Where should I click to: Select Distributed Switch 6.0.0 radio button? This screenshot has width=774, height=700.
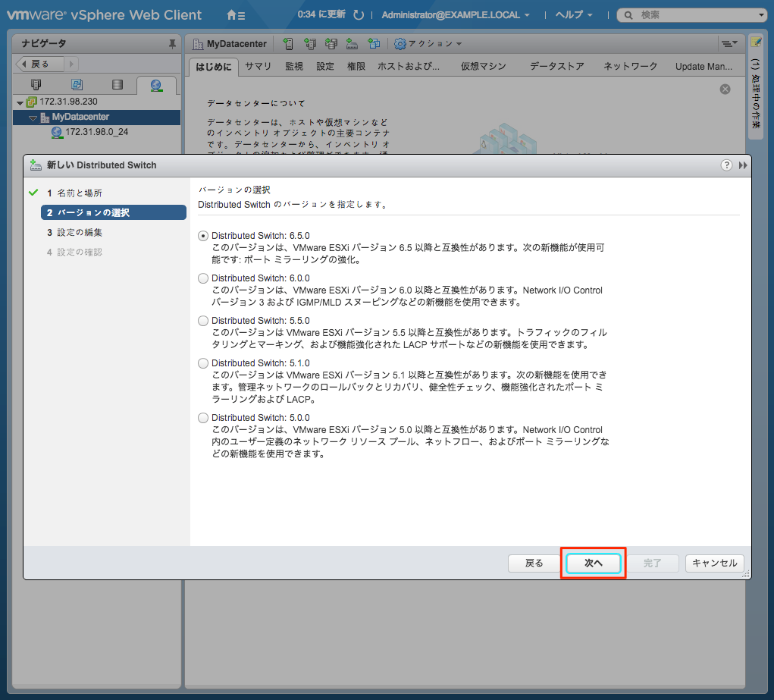[x=203, y=278]
